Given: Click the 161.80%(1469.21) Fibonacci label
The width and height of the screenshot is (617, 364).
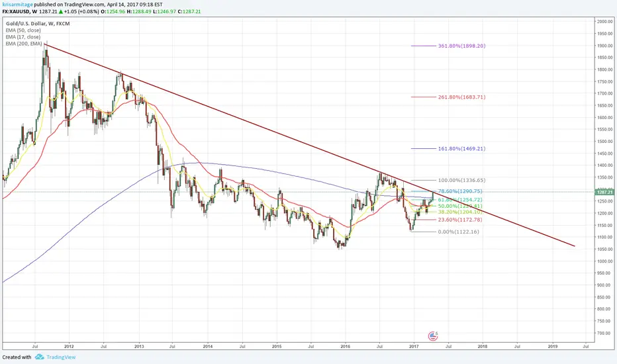Looking at the screenshot, I should coord(461,149).
